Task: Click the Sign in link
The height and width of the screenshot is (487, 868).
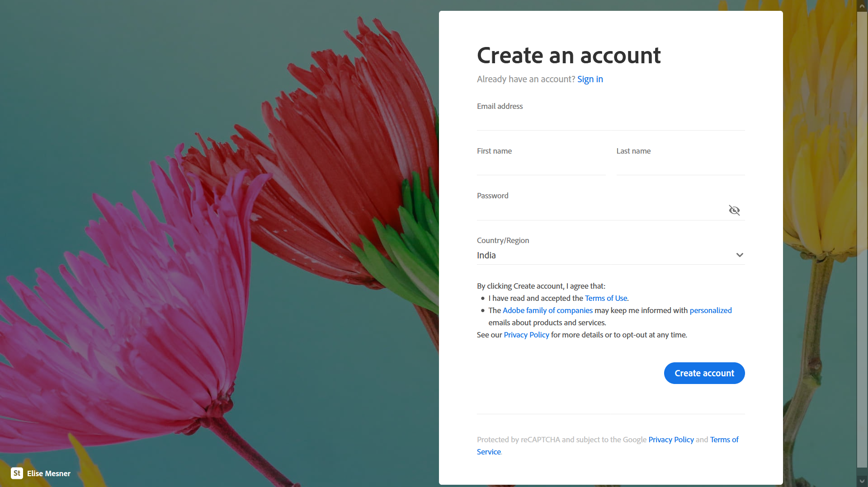Action: click(590, 79)
